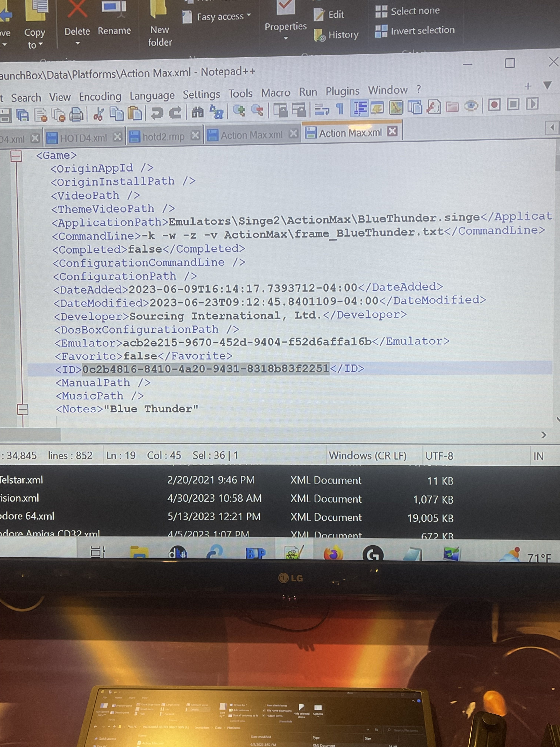The image size is (560, 747).
Task: Click the Print icon in Notepad++ toolbar
Action: point(77,114)
